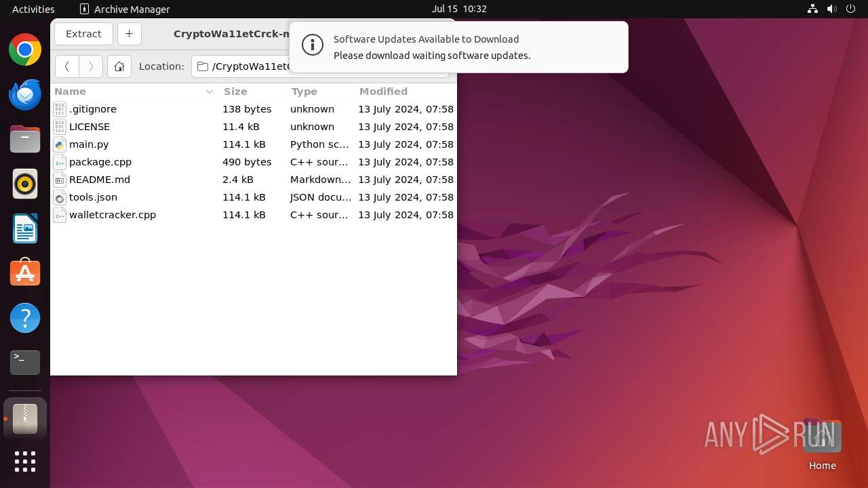Open the Home desktop folder
Screen dimensions: 868x488
[822, 446]
